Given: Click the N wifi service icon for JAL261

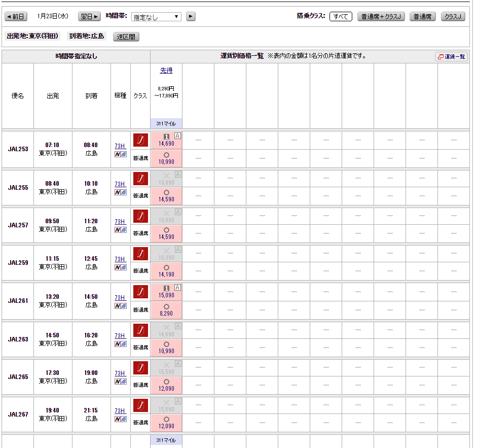Looking at the screenshot, I should coord(121,306).
